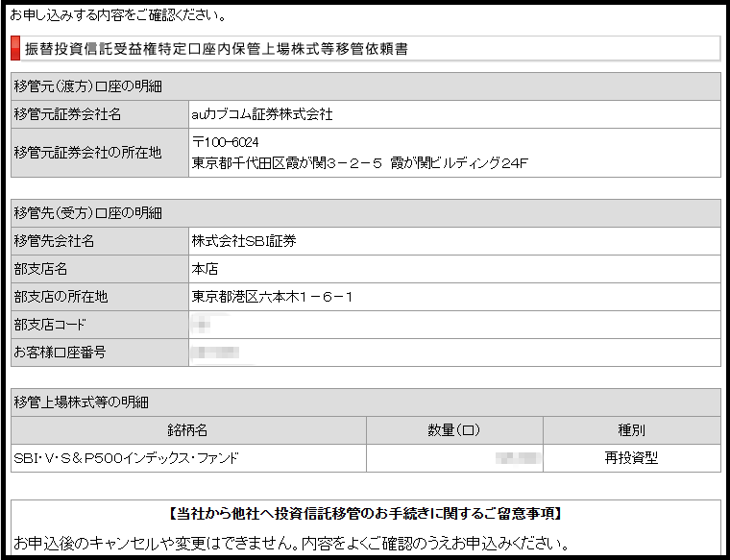Screen dimensions: 730x560
Task: Click the blurred 部支店コード value
Action: [x=201, y=325]
